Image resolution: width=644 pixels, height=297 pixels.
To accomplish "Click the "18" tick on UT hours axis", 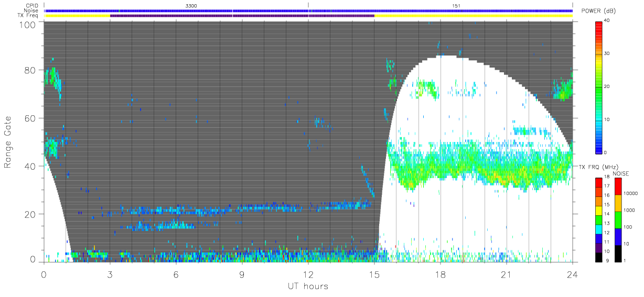I will pyautogui.click(x=440, y=273).
